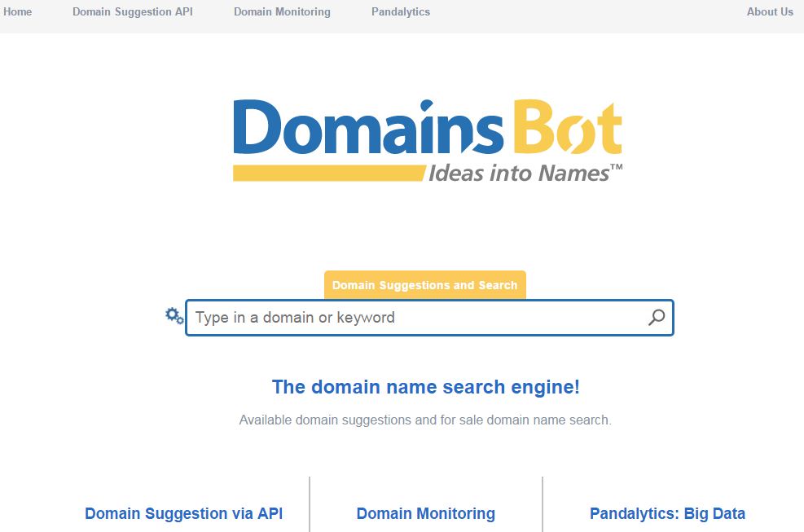Select Domain Suggestions and Search tab
804x532 pixels.
425,284
